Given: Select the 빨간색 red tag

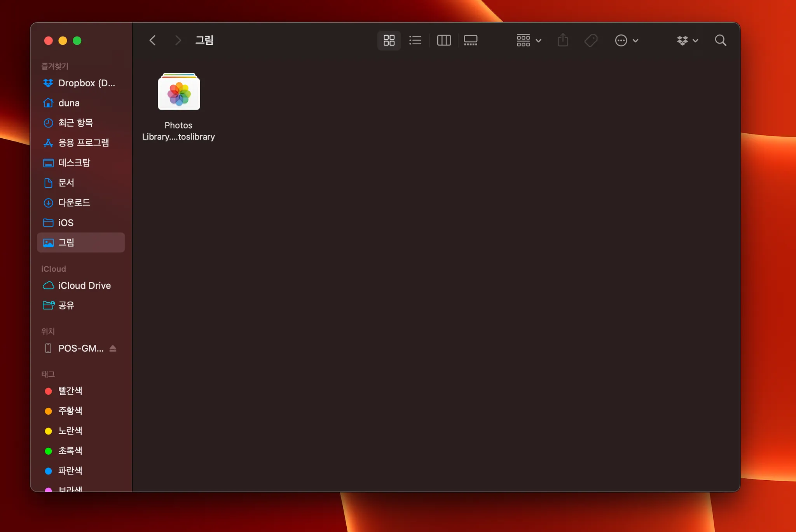Looking at the screenshot, I should [70, 391].
